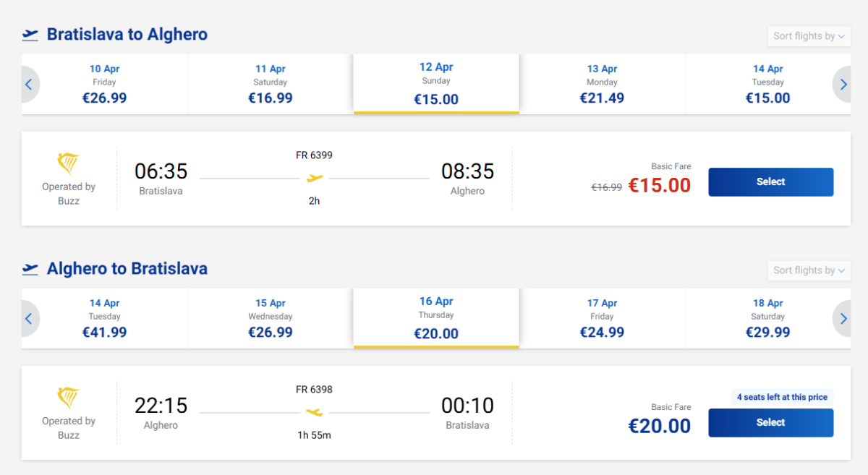
Task: Select the 15 Apr Wednesday return date tab
Action: tap(271, 318)
